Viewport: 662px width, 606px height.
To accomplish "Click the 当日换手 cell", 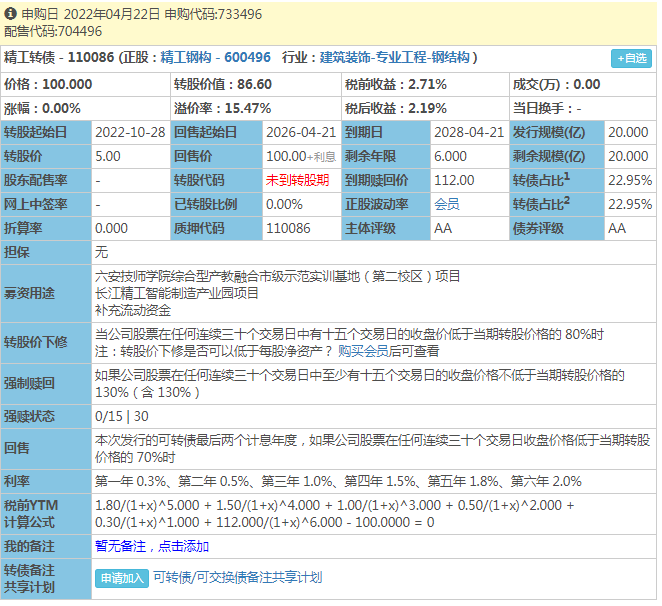I will click(x=583, y=109).
